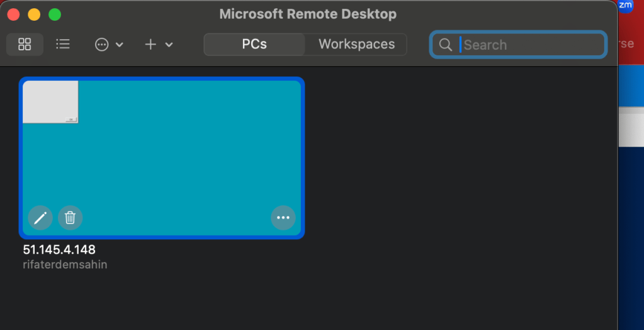The height and width of the screenshot is (330, 644).
Task: Select the PCs tab
Action: tap(254, 44)
